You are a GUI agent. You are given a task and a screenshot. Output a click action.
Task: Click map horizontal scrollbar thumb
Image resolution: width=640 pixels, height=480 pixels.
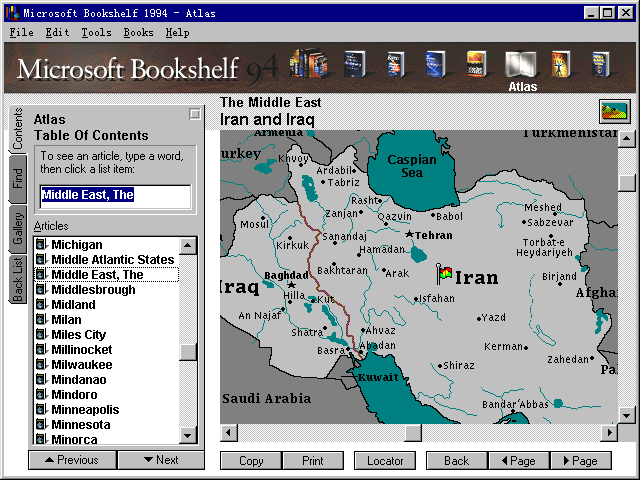click(413, 433)
